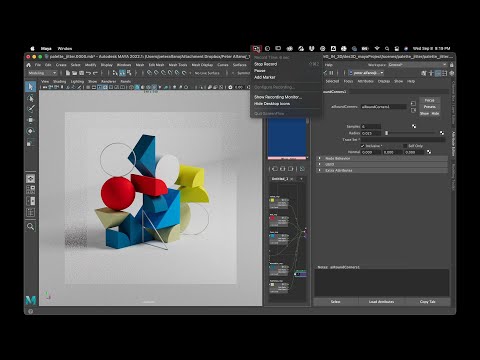Open a scene with the folder icon

pyautogui.click(x=75, y=73)
